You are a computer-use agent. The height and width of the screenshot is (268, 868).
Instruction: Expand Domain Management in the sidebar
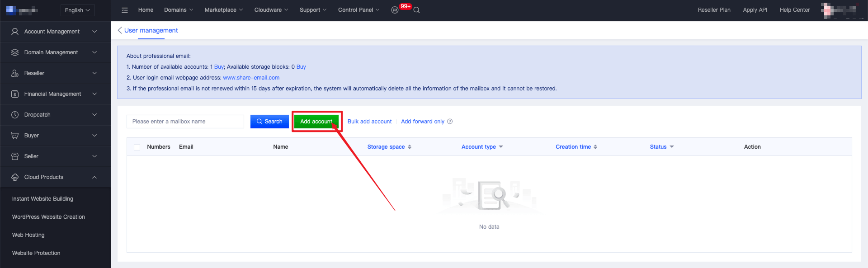55,52
